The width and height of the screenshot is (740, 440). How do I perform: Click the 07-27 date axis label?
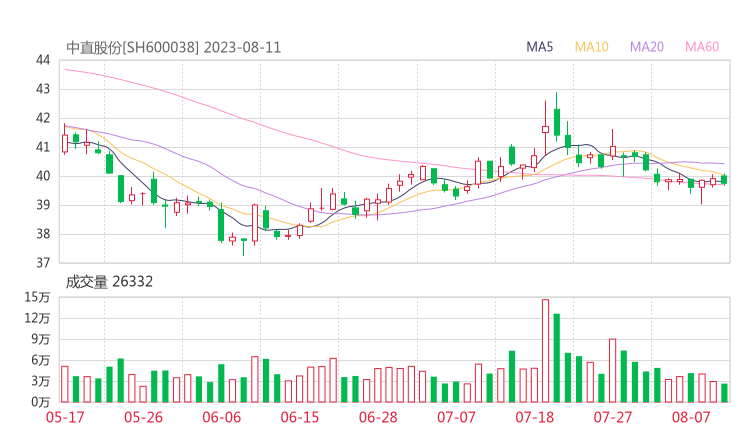[x=613, y=417]
